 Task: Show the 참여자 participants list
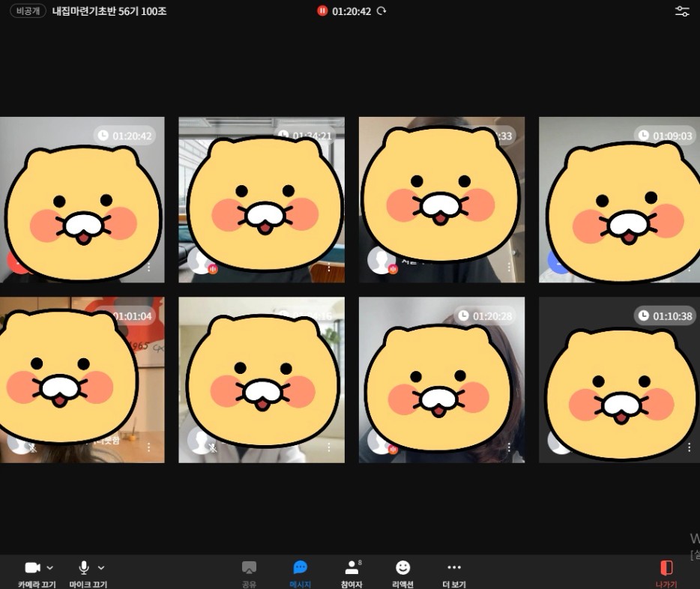point(351,573)
